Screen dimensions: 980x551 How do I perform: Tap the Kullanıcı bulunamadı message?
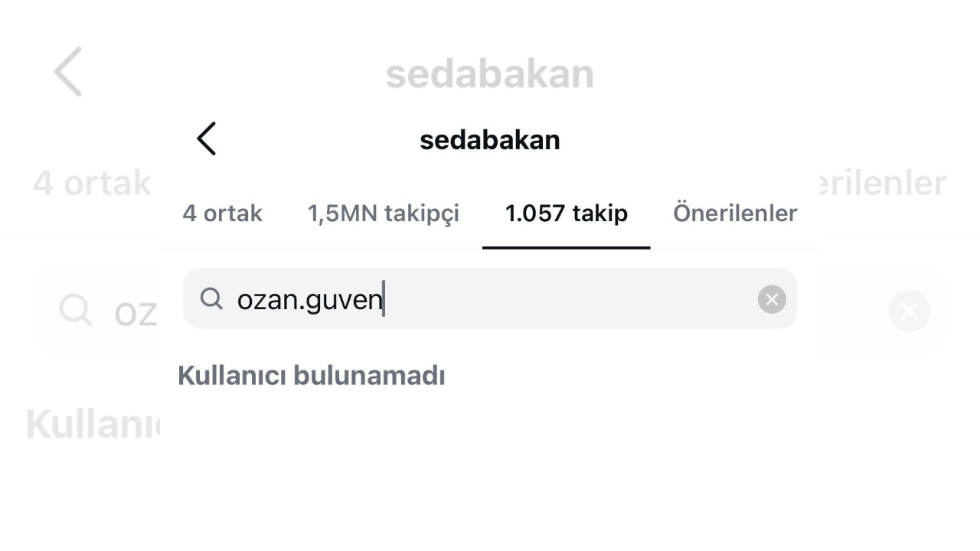point(311,375)
